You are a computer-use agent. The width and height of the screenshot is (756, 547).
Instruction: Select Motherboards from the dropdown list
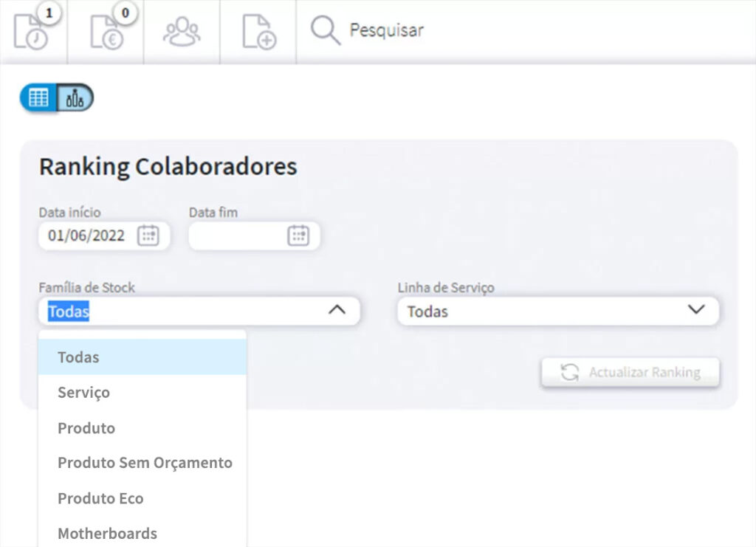click(107, 533)
